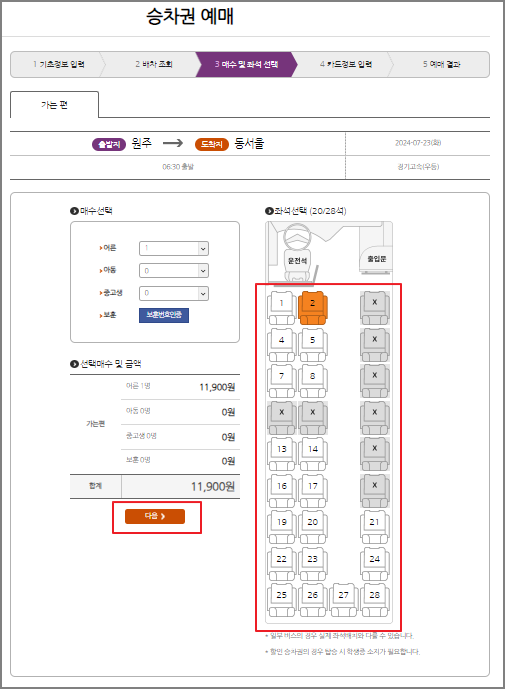
Task: Open the 어른 (adult) count dropdown
Action: tap(174, 248)
